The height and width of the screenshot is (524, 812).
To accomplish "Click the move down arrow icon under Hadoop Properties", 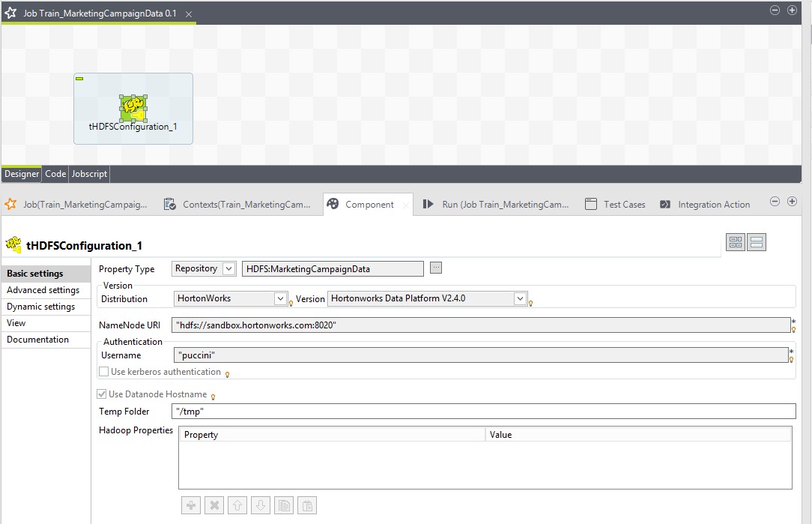I will pyautogui.click(x=261, y=505).
